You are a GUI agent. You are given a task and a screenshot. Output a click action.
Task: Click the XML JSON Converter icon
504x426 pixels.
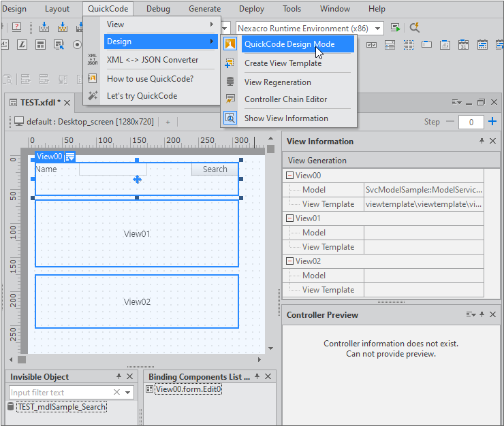[93, 60]
